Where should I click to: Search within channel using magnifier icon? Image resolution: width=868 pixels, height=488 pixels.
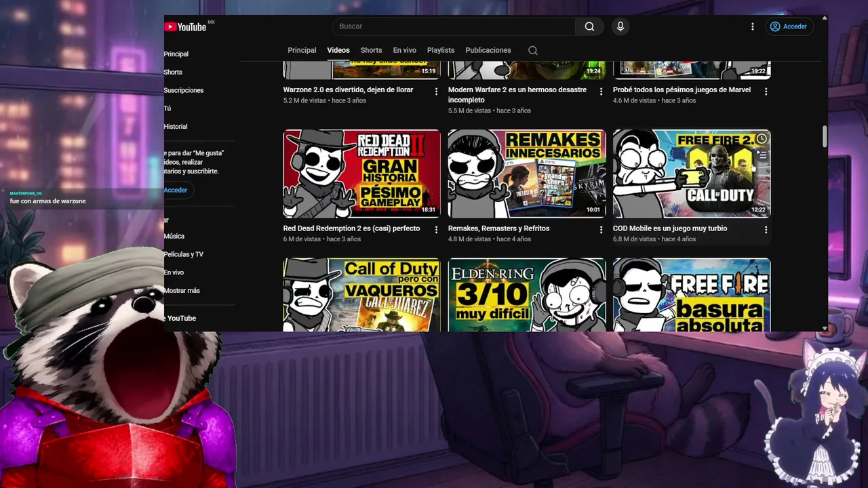point(533,50)
